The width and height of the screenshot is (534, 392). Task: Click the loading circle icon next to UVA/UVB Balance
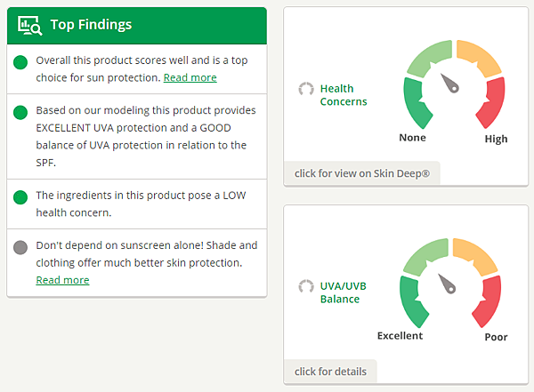tap(306, 286)
